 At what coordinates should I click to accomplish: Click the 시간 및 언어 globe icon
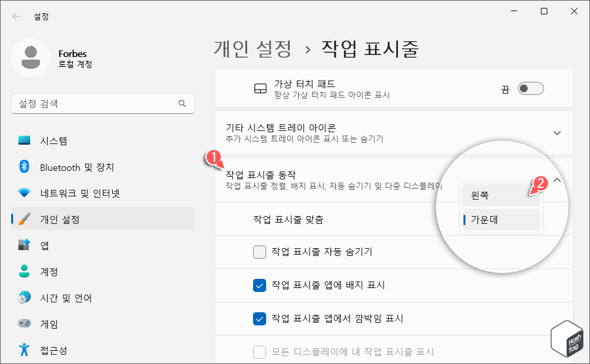point(24,297)
